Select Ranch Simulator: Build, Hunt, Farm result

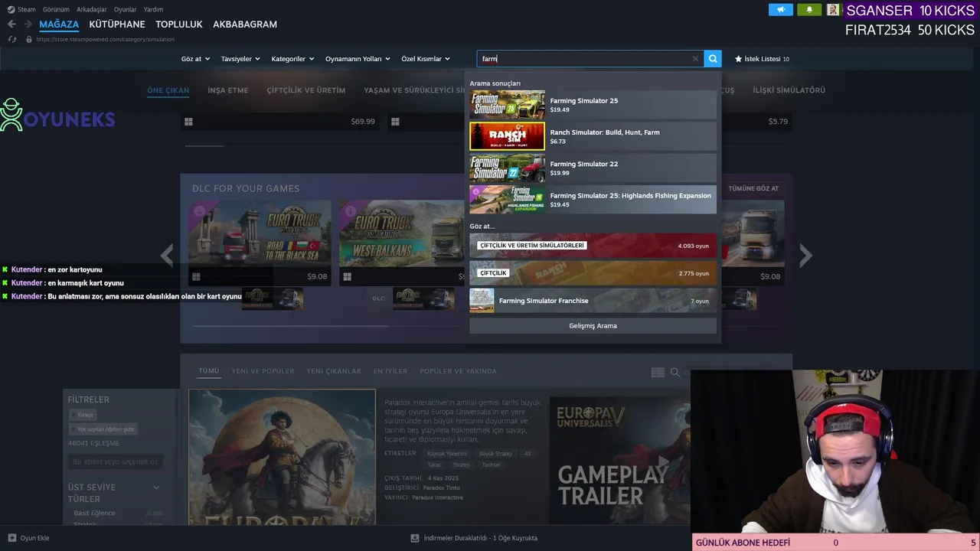pyautogui.click(x=593, y=136)
